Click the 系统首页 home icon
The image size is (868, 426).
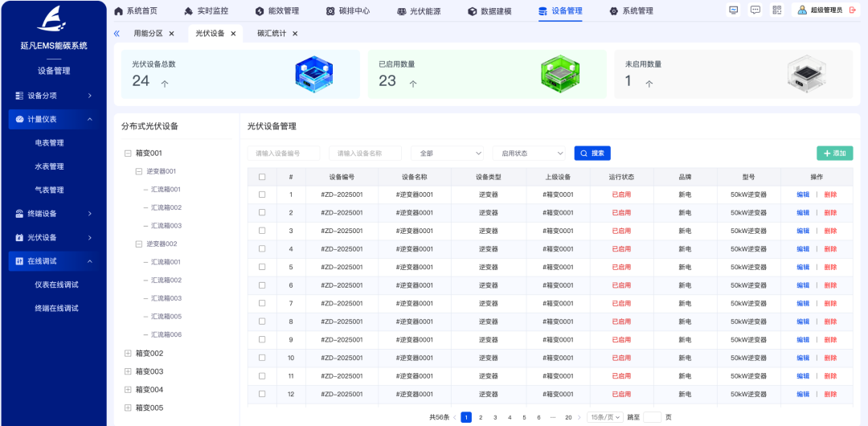pos(119,11)
